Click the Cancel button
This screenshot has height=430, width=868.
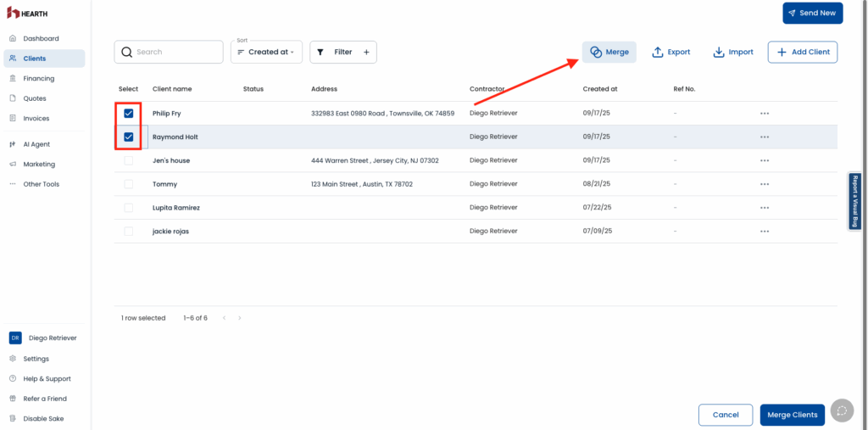point(725,415)
